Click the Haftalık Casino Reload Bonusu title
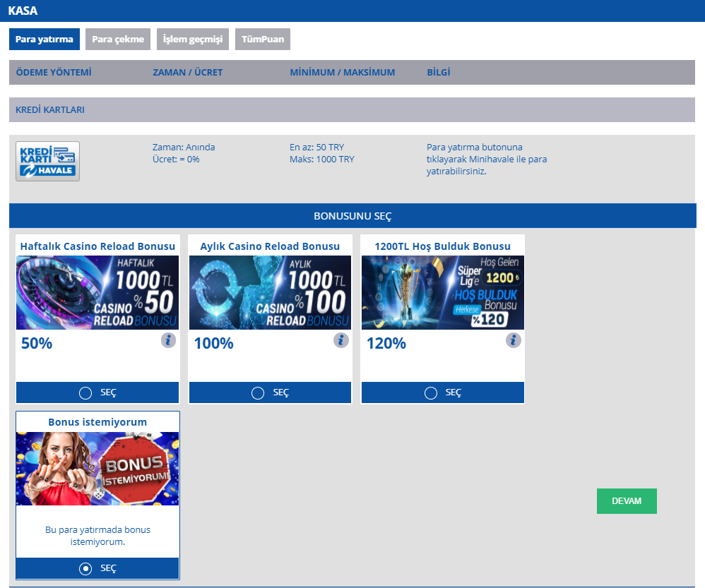Viewport: 705px width, 588px height. pos(97,246)
